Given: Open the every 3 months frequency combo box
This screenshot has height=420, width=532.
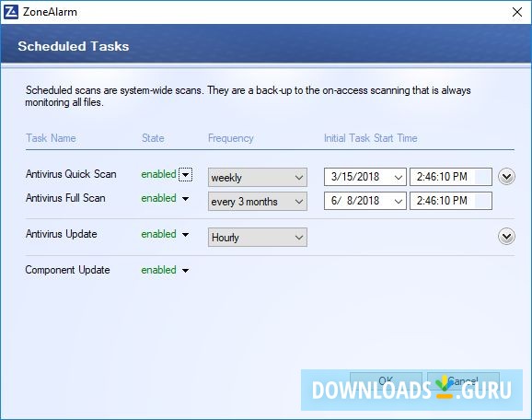Looking at the screenshot, I should coord(258,202).
